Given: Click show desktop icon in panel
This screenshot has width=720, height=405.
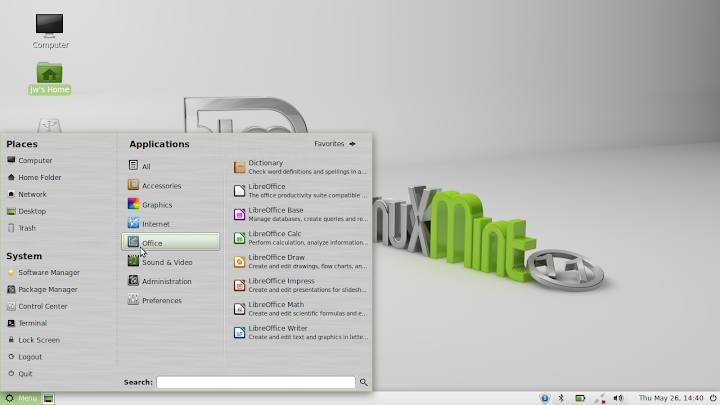Looking at the screenshot, I should pyautogui.click(x=48, y=398).
